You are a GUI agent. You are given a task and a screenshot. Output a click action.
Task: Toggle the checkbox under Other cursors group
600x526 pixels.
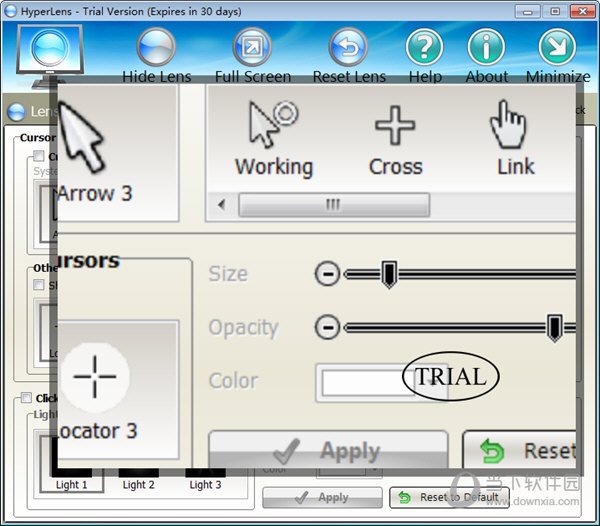pos(39,285)
